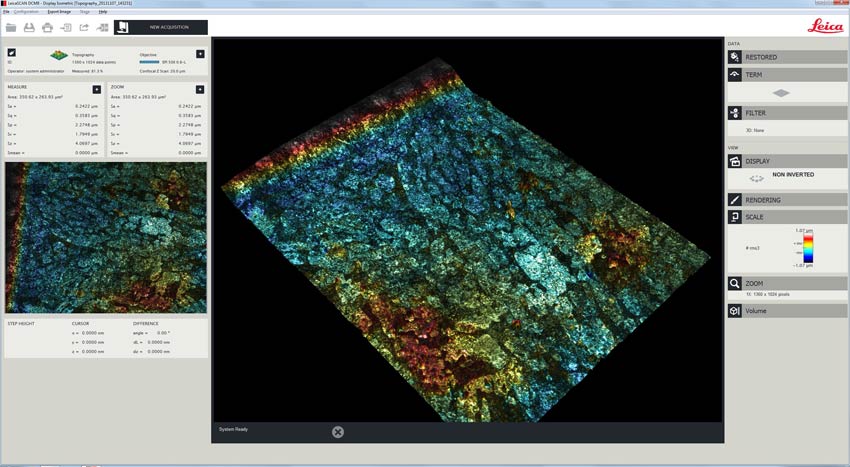Click the edit pencil icon beside ID
This screenshot has width=850, height=467.
tap(12, 52)
